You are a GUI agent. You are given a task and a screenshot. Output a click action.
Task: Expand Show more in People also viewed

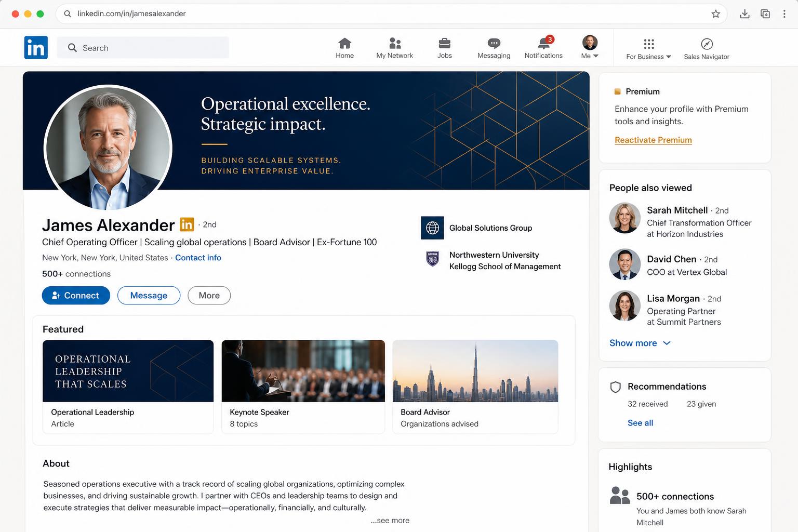(x=640, y=343)
